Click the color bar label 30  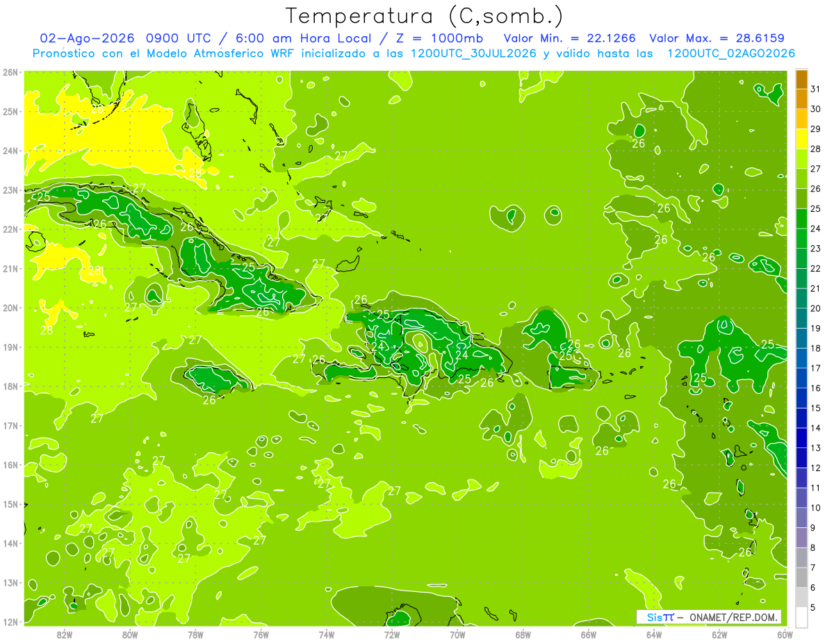tap(815, 109)
